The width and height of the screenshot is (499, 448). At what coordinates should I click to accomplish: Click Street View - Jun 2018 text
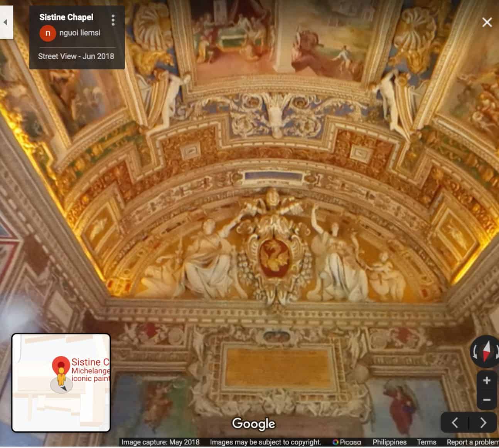(76, 56)
